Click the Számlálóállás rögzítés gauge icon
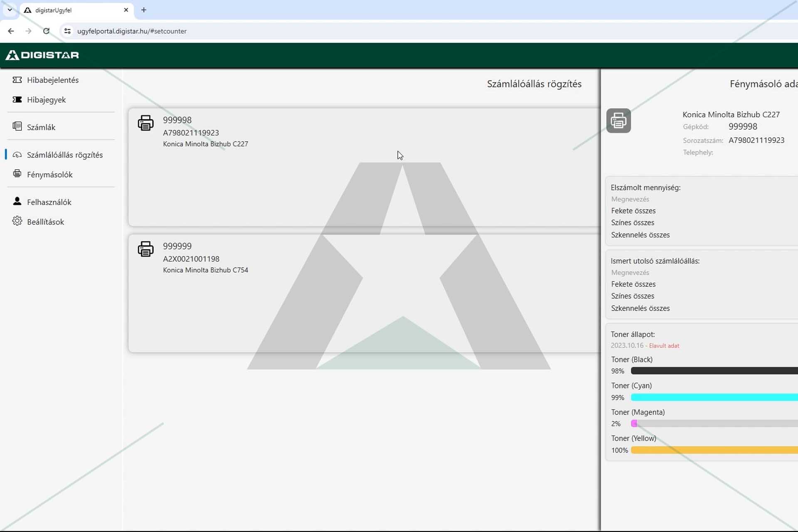This screenshot has width=798, height=532. coord(17,155)
